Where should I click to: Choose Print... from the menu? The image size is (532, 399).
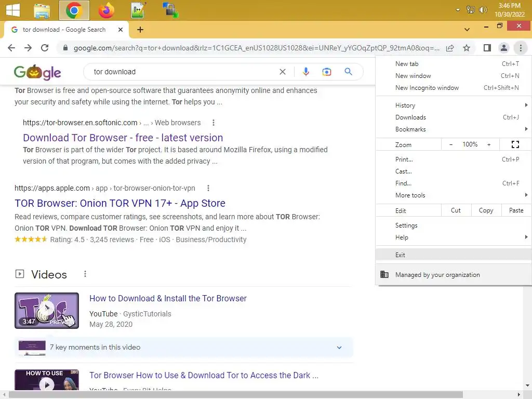[454, 159]
